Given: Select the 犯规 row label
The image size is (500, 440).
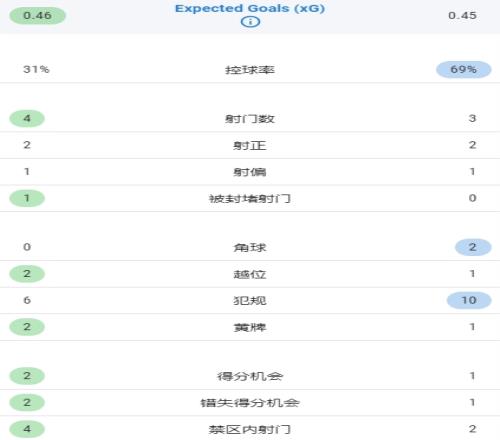Looking at the screenshot, I should (x=250, y=301).
